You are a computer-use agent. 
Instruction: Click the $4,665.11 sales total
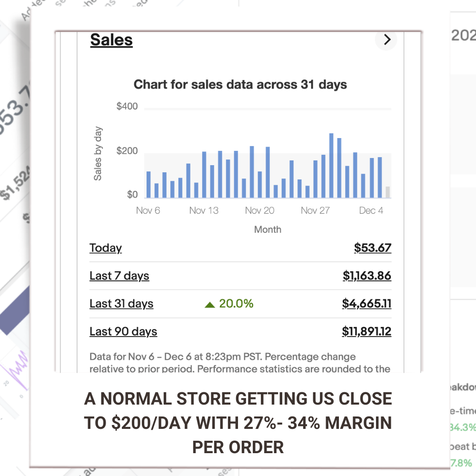(x=367, y=304)
